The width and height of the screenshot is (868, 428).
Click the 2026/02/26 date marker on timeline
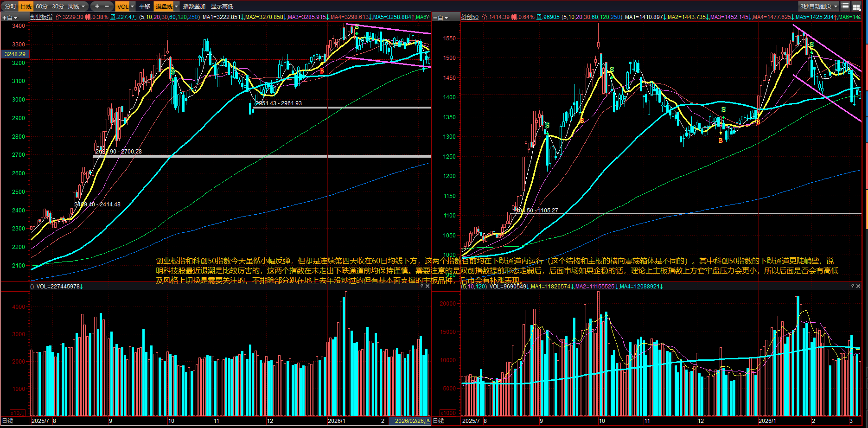[409, 421]
